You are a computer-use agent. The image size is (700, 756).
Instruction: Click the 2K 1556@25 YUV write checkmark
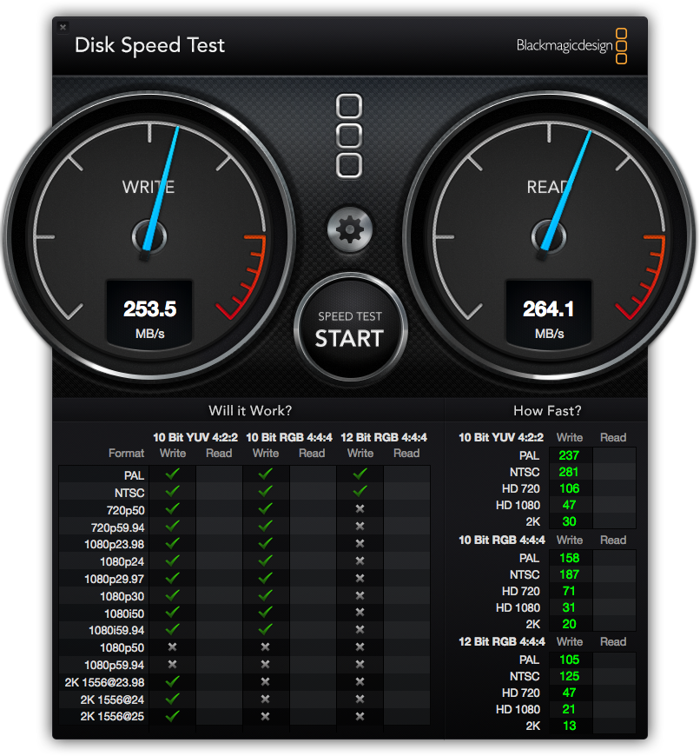click(172, 716)
